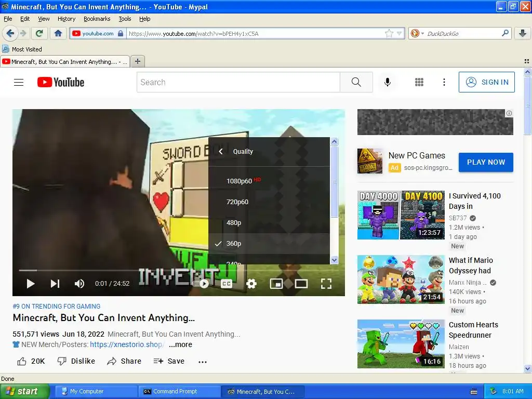
Task: Click the YouTube logo
Action: point(61,82)
